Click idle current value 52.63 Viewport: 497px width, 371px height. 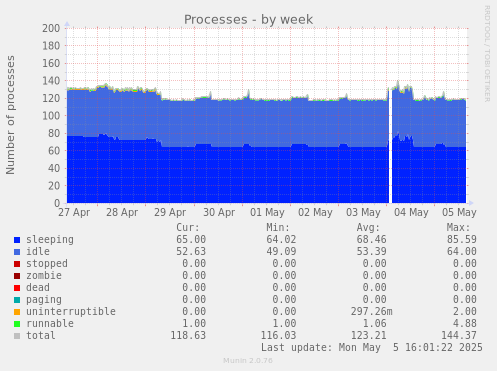tap(191, 252)
